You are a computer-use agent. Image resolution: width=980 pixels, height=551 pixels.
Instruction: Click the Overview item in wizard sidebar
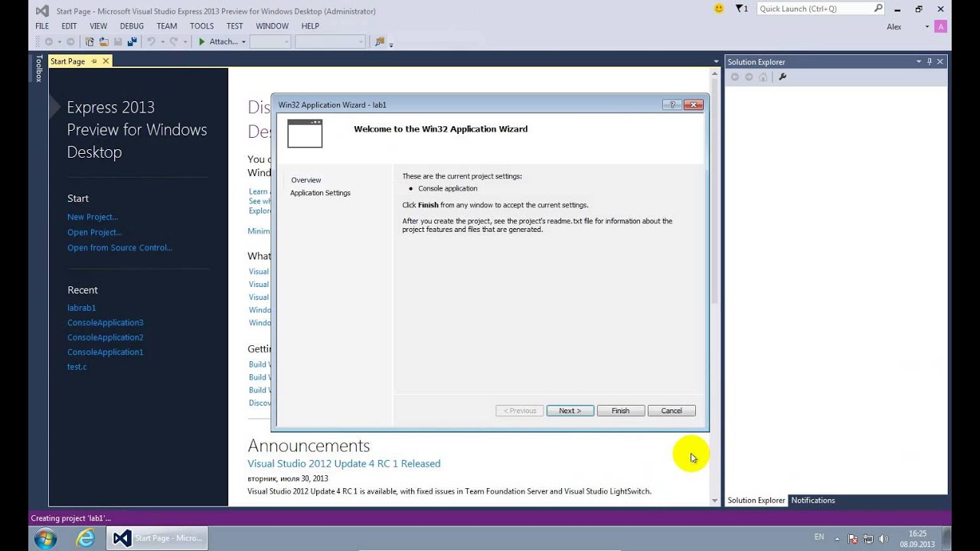[x=305, y=180]
